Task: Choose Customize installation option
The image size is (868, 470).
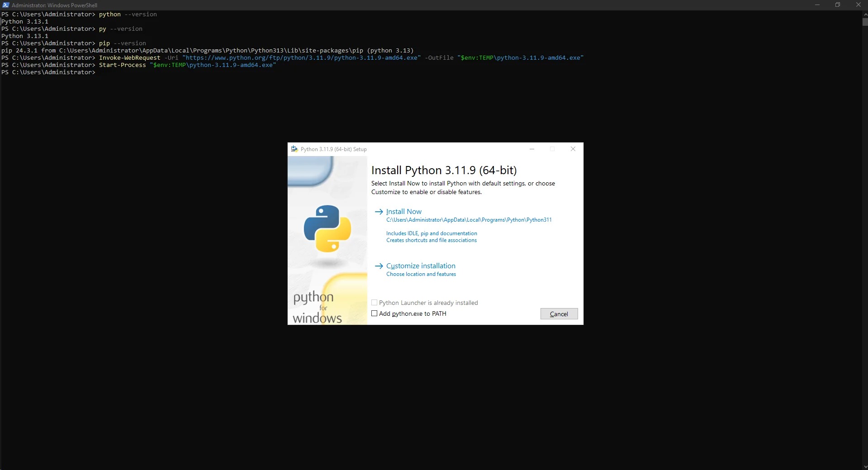Action: [421, 266]
